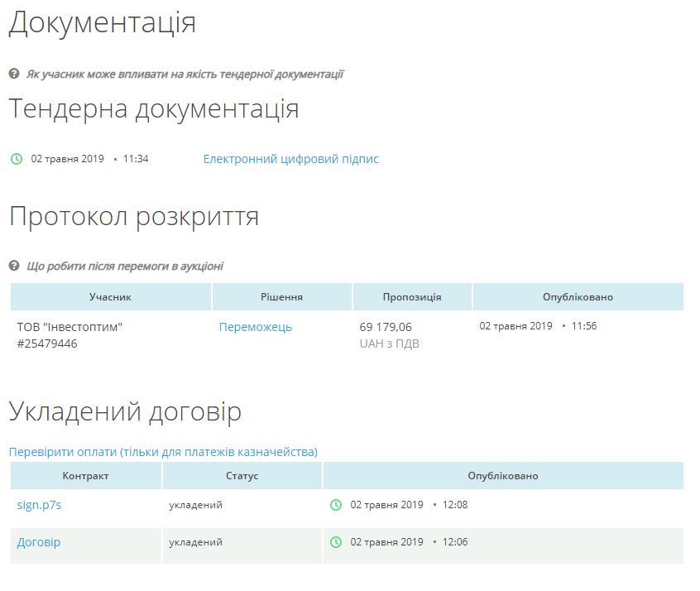
Task: Click the question mark icon beside auction victory hint
Action: (x=14, y=266)
